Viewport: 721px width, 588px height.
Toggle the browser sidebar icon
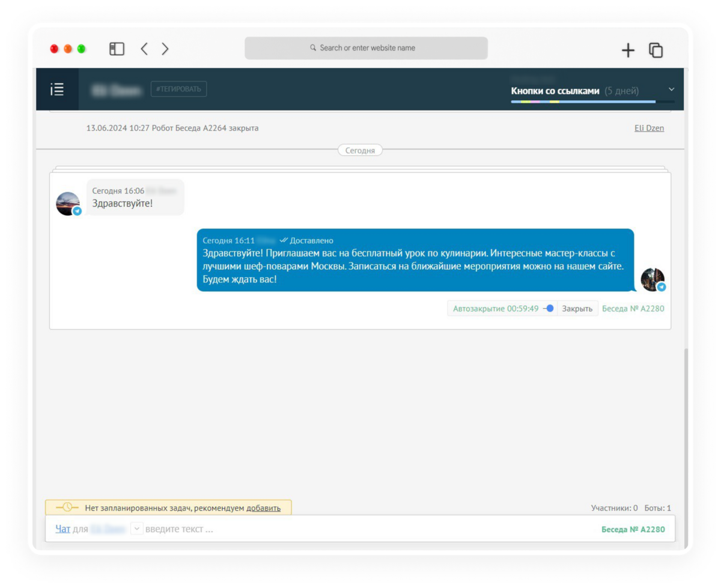click(117, 49)
